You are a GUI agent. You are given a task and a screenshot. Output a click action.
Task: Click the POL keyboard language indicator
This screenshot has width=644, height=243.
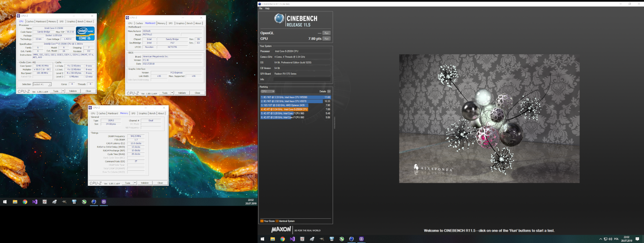(616, 239)
